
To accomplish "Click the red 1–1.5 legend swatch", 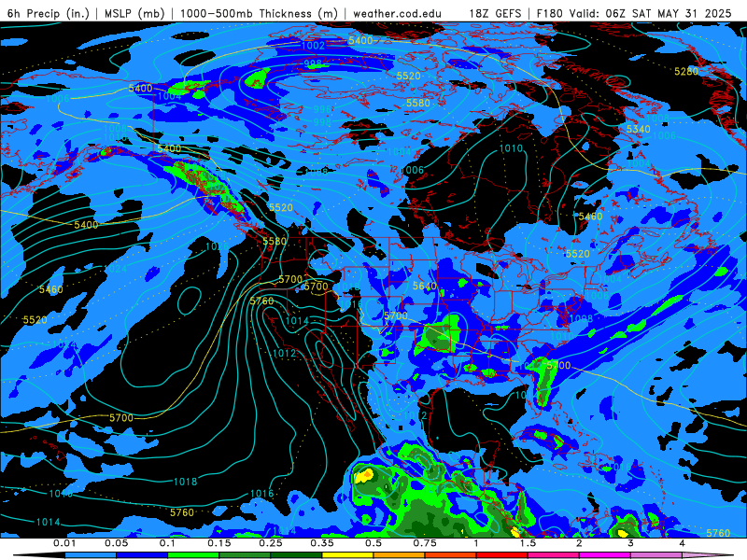I will pyautogui.click(x=501, y=555).
